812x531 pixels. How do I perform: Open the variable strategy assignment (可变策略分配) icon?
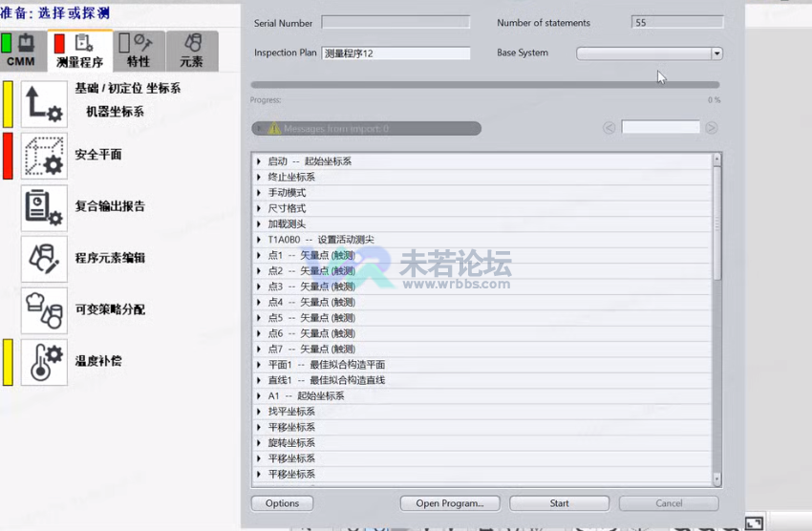[44, 310]
